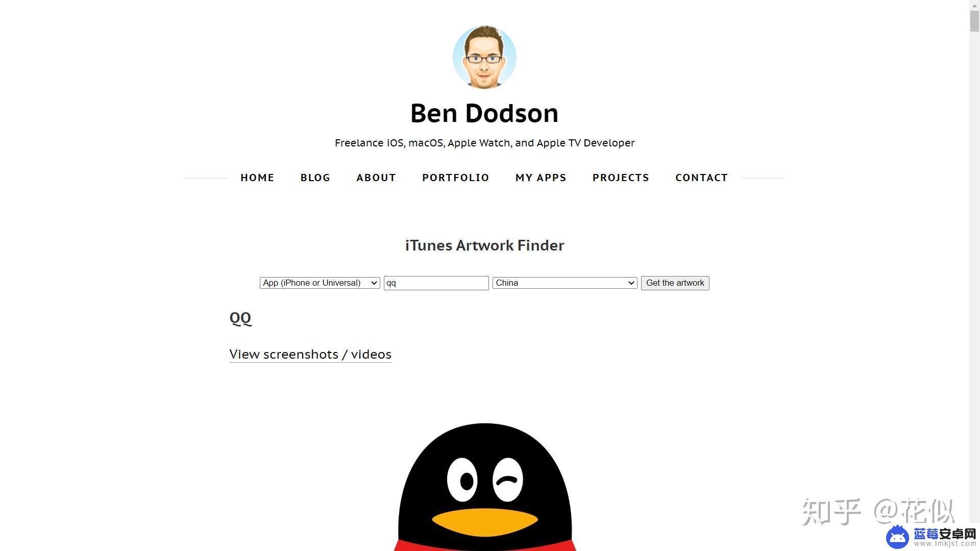The height and width of the screenshot is (551, 980).
Task: Toggle China region selection filter
Action: click(x=564, y=283)
